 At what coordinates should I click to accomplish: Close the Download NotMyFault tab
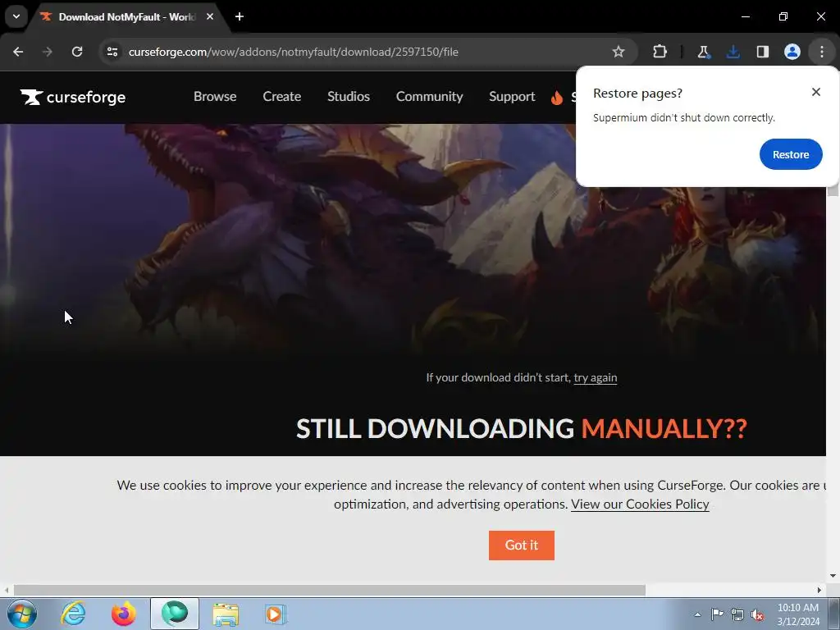210,16
